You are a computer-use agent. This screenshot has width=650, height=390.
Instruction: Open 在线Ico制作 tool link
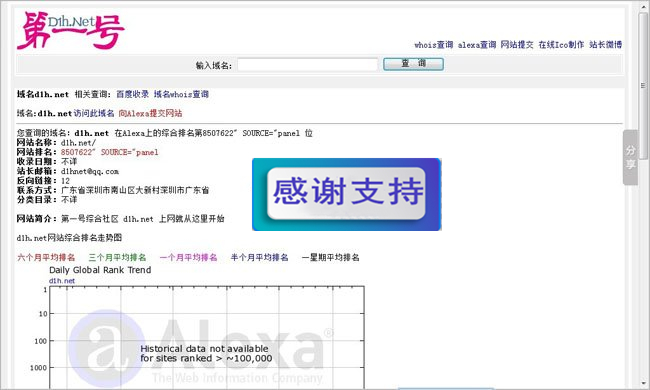pyautogui.click(x=561, y=45)
